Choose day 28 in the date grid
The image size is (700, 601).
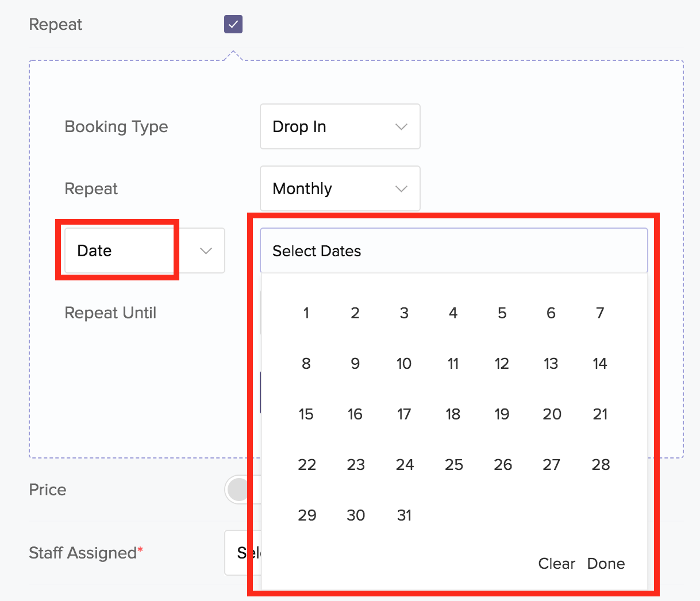click(601, 465)
